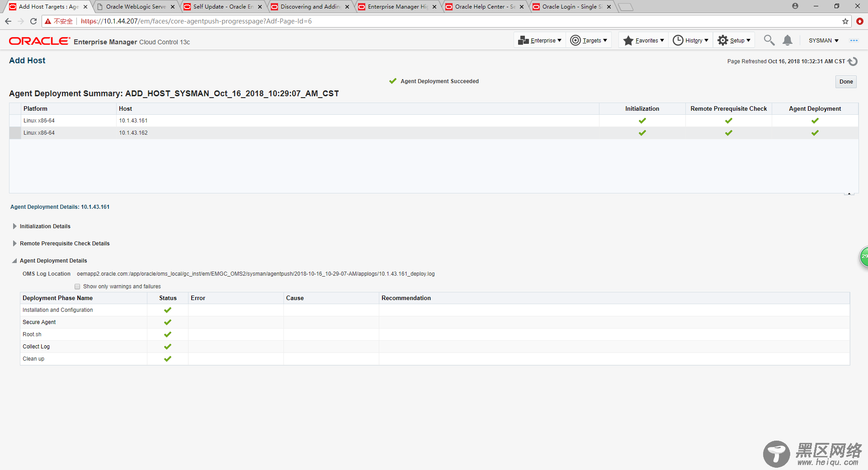Collapse Agent Deployment Details section
The height and width of the screenshot is (470, 868).
pyautogui.click(x=14, y=261)
